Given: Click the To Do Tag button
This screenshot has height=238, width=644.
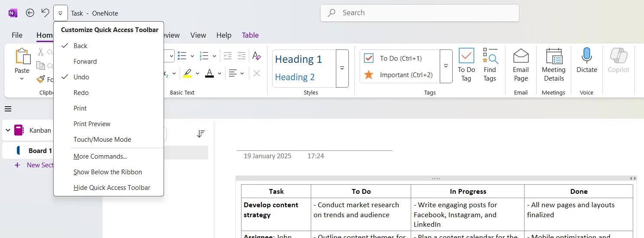Looking at the screenshot, I should pos(466,65).
